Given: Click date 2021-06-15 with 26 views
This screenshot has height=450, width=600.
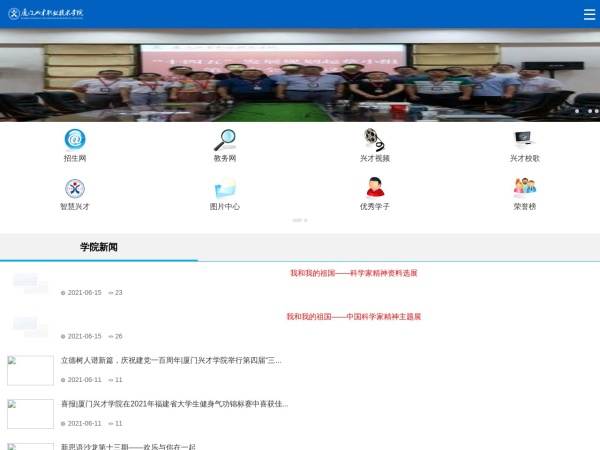Looking at the screenshot, I should coord(84,336).
